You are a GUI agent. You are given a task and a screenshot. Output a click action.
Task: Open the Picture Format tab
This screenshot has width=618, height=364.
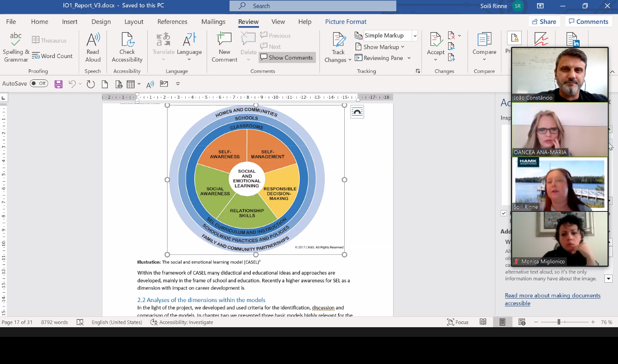pos(345,22)
